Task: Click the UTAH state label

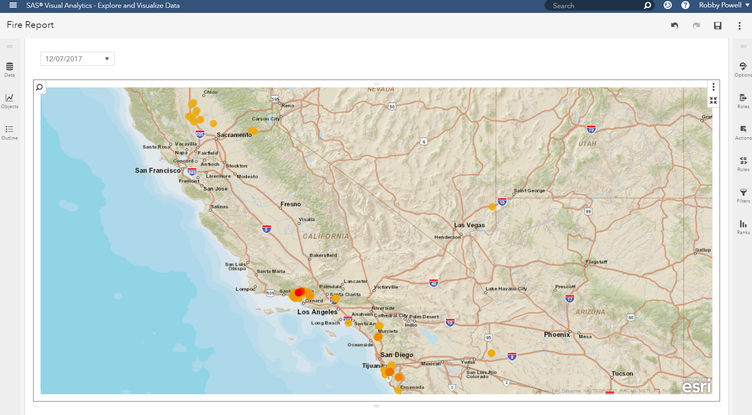Action: [x=587, y=143]
